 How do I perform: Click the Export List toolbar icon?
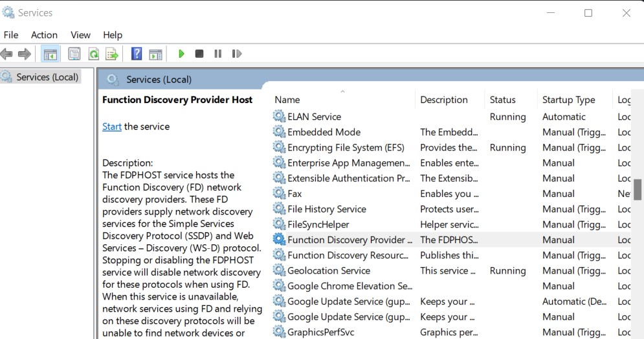click(112, 54)
